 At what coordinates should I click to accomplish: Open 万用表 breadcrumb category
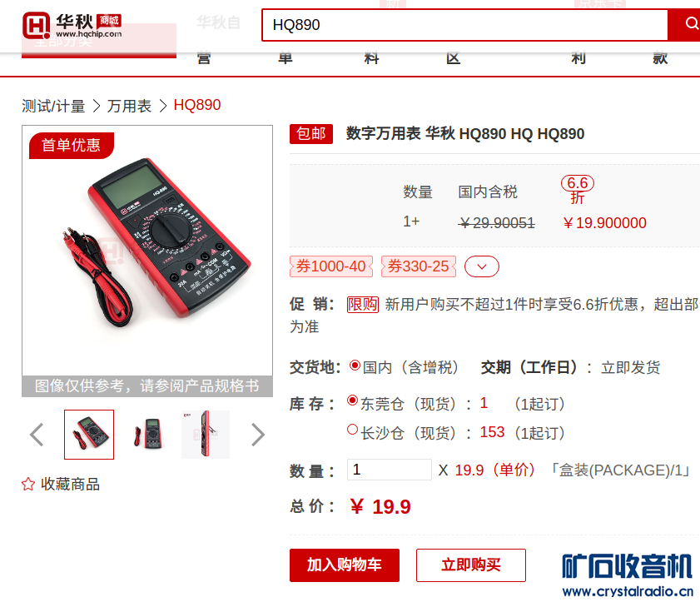coord(130,106)
